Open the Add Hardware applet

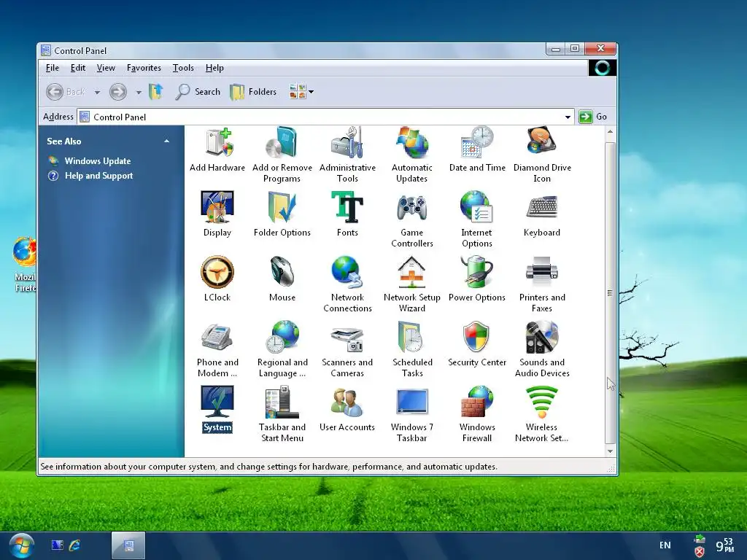coord(217,149)
